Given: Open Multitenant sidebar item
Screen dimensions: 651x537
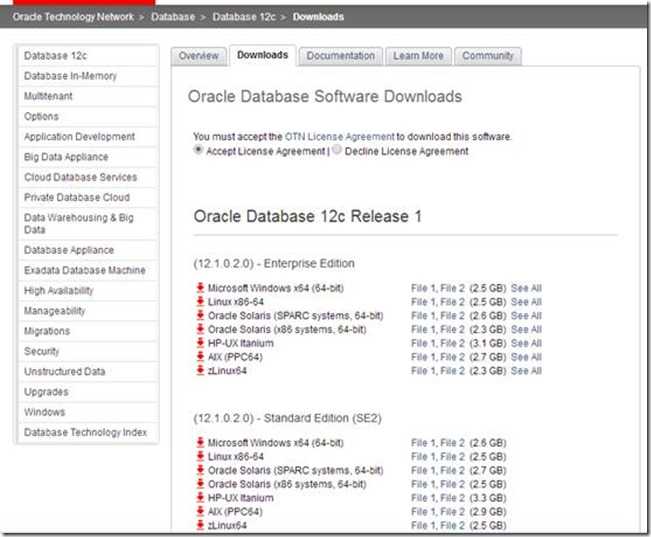Looking at the screenshot, I should (x=88, y=96).
